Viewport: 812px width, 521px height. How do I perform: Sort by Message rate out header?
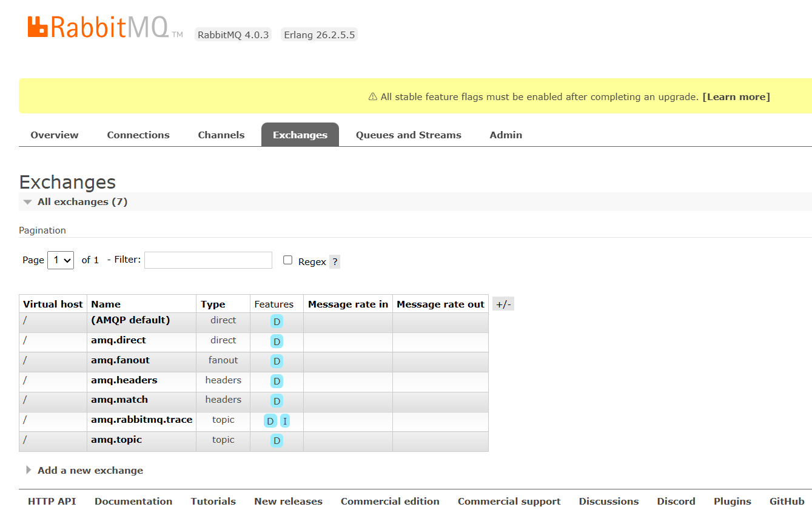[x=440, y=304]
